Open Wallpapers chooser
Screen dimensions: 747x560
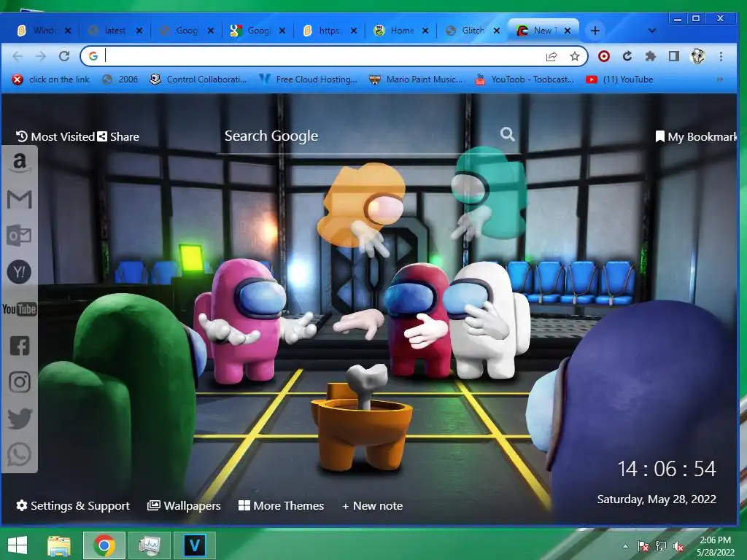(x=184, y=506)
